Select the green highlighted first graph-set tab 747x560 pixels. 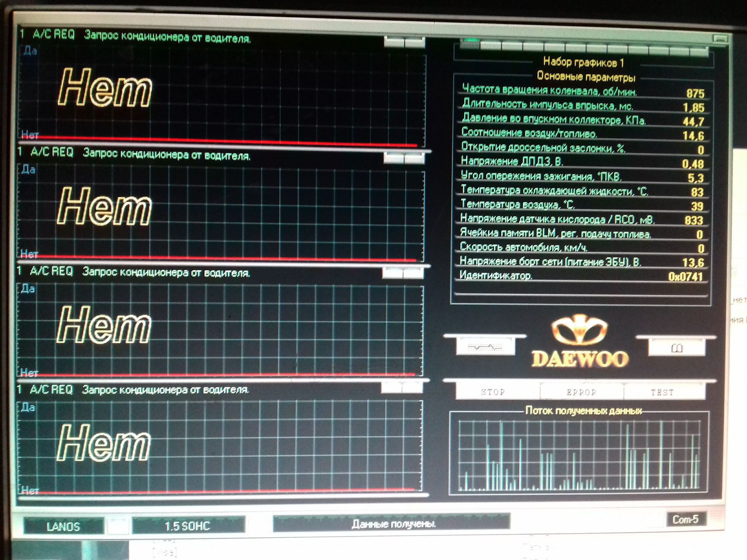(470, 43)
